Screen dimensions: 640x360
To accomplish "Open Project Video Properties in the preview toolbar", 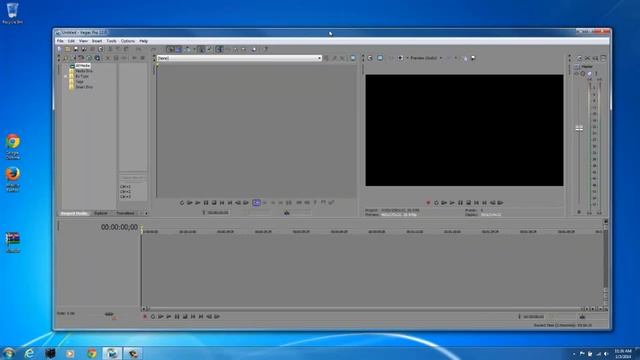I will click(x=370, y=58).
